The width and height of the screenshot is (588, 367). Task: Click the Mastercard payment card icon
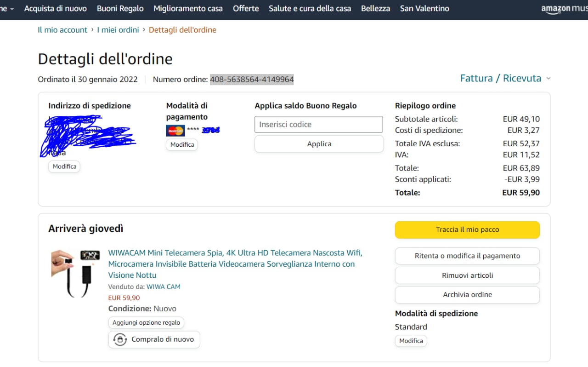coord(175,131)
